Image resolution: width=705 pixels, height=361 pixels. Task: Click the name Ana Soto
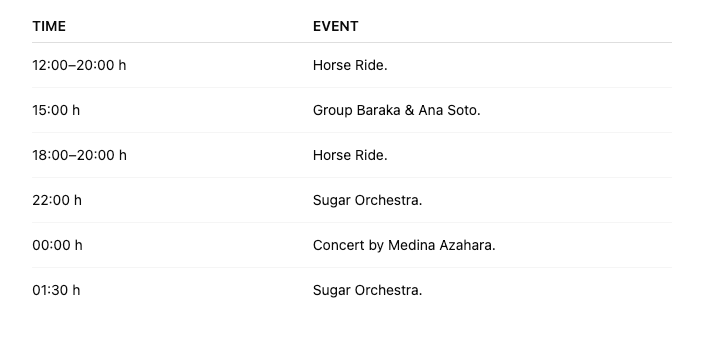point(449,110)
